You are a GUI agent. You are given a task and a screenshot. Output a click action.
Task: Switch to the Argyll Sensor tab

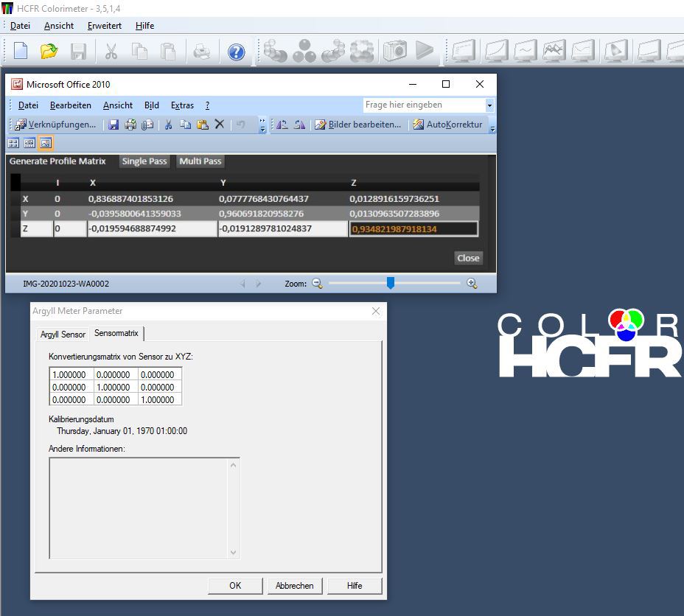63,334
